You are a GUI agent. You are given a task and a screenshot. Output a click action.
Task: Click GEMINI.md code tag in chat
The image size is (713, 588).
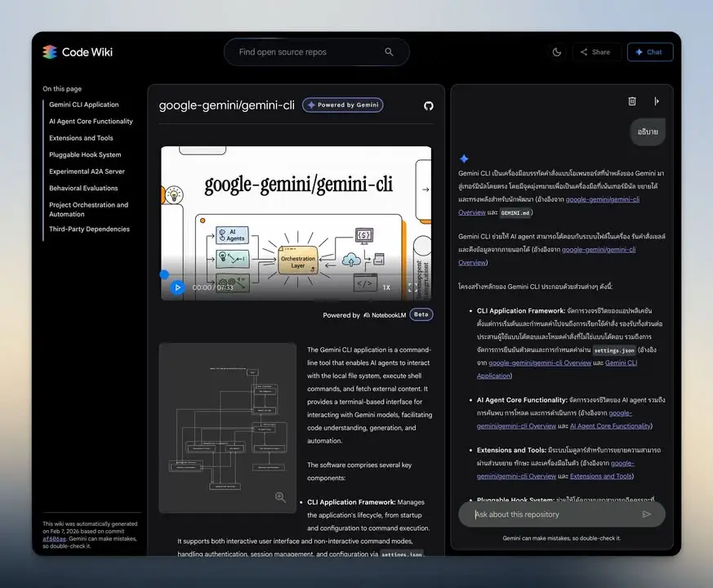pyautogui.click(x=515, y=213)
